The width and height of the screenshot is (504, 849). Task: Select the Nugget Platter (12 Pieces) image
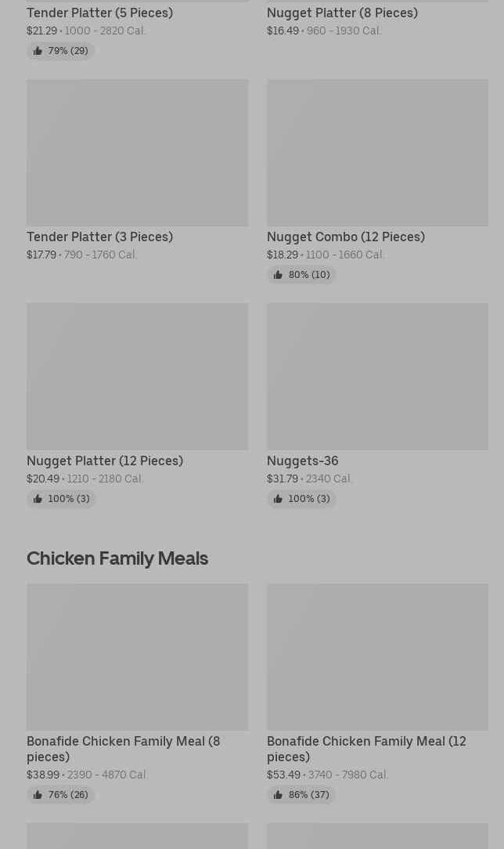point(137,377)
